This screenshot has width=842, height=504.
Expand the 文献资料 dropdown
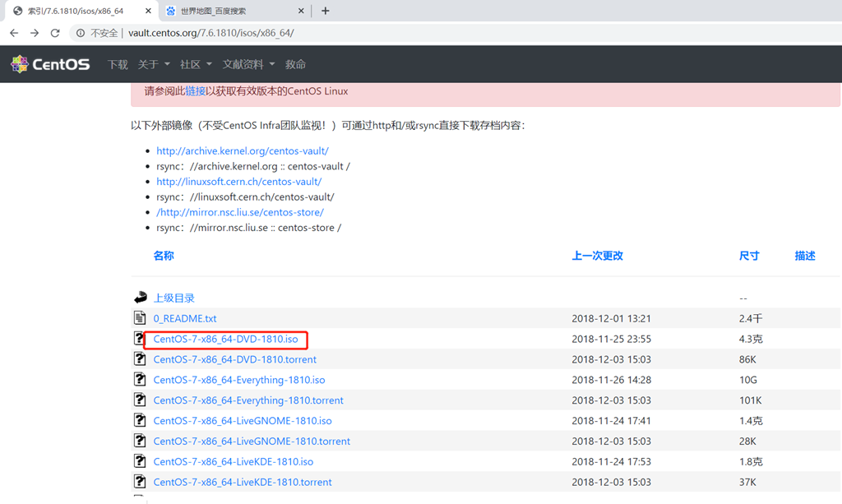(248, 64)
